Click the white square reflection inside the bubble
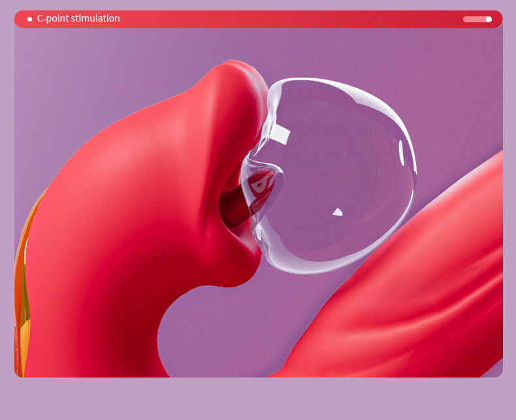The image size is (516, 420). [282, 134]
